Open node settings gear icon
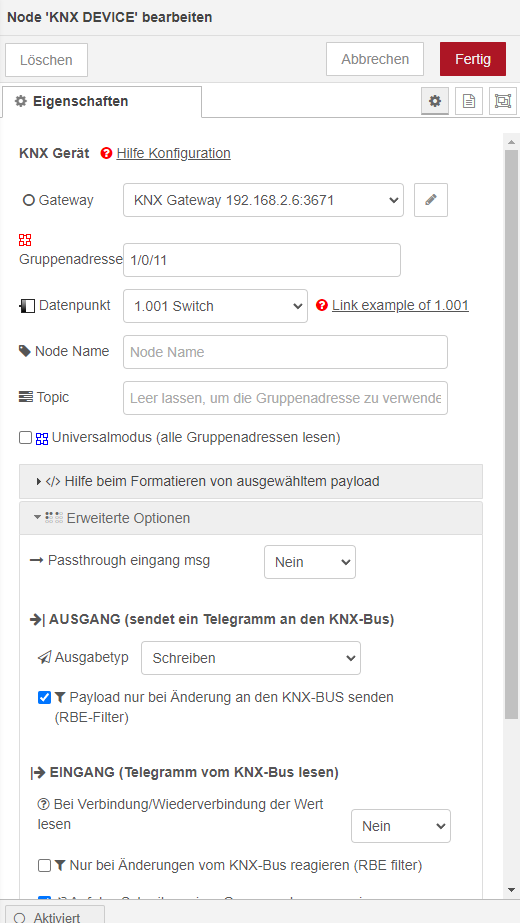Viewport: 520px width, 923px height. point(435,101)
